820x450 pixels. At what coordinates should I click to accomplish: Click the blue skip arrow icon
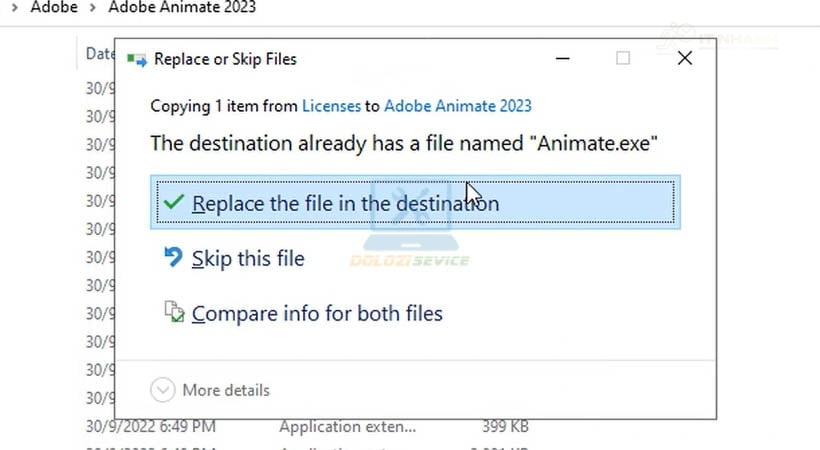[173, 257]
